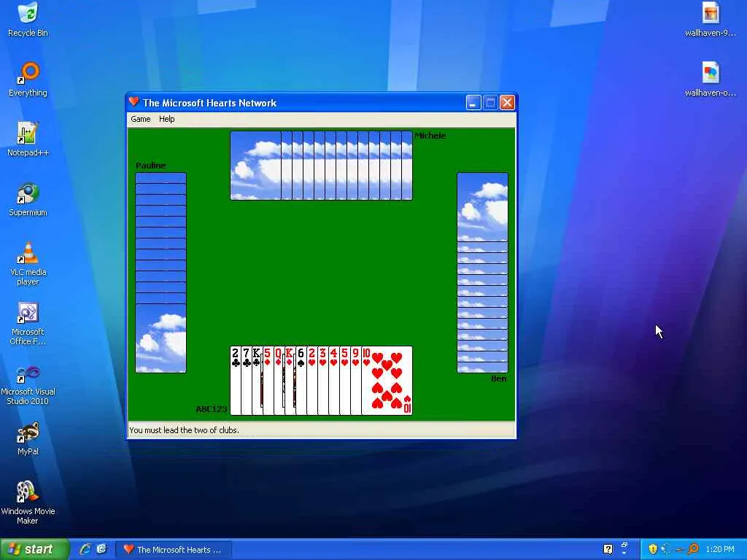Close the Microsoft Hearts Network window
Image resolution: width=747 pixels, height=560 pixels.
tap(508, 103)
